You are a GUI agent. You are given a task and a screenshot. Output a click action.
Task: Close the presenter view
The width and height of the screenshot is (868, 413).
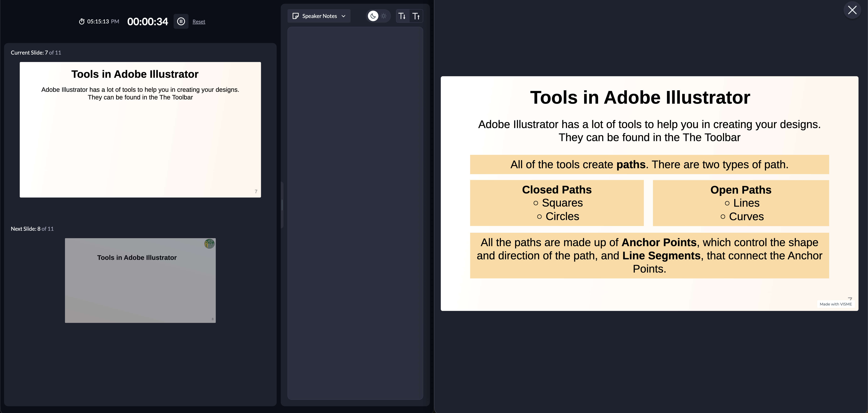(x=852, y=10)
